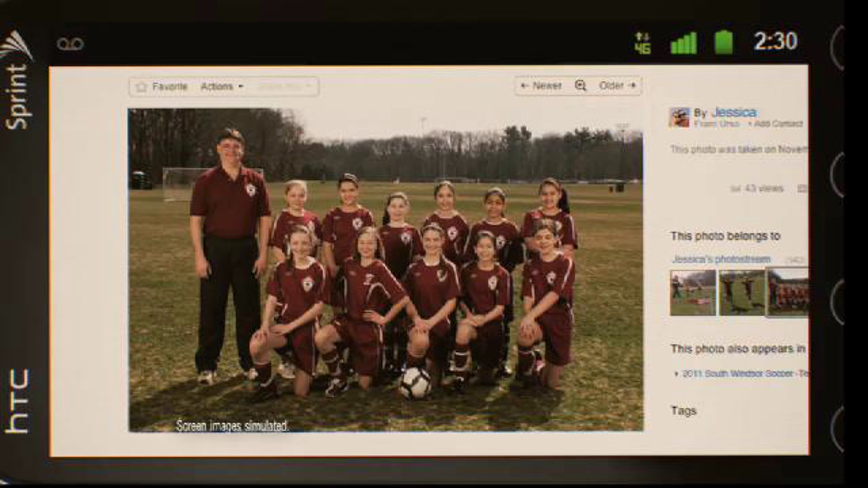This screenshot has height=488, width=868.
Task: Select the highlighted team photo thumbnail
Action: tap(788, 293)
